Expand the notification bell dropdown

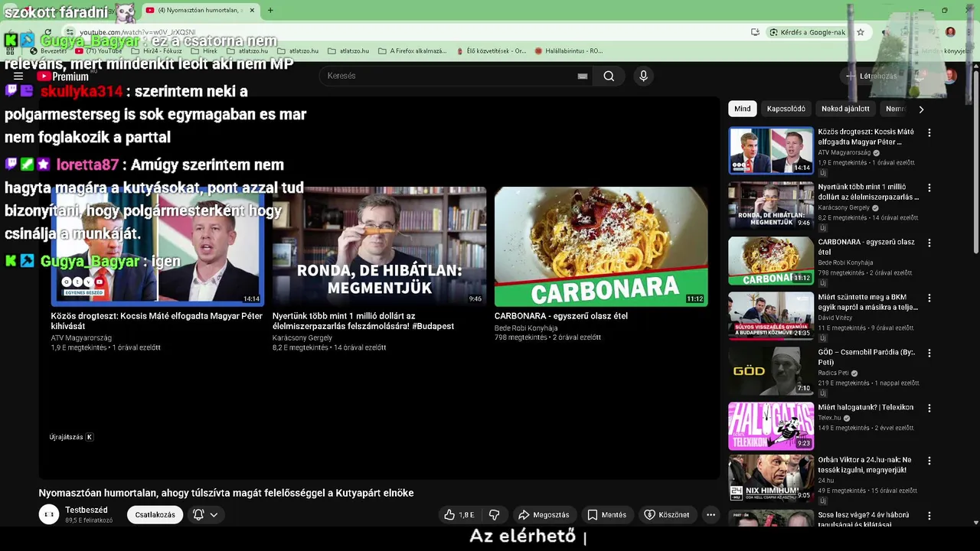(x=205, y=515)
